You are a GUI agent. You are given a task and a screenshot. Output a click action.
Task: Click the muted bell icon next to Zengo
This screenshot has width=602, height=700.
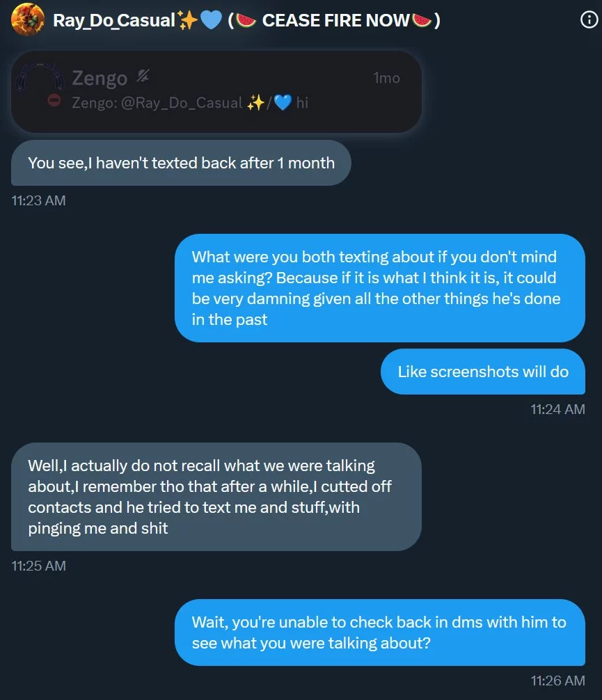click(x=143, y=77)
